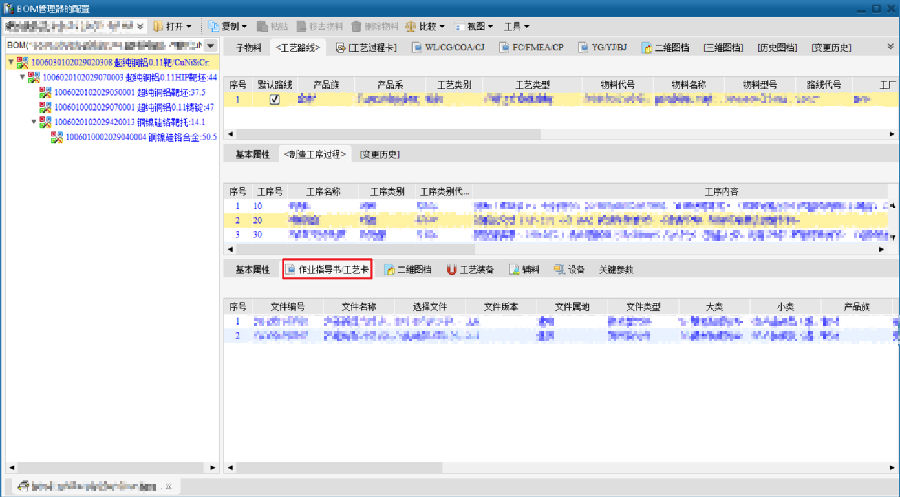Viewport: 900px width, 497px height.
Task: Click the 工艺类别 column header
Action: (x=454, y=85)
